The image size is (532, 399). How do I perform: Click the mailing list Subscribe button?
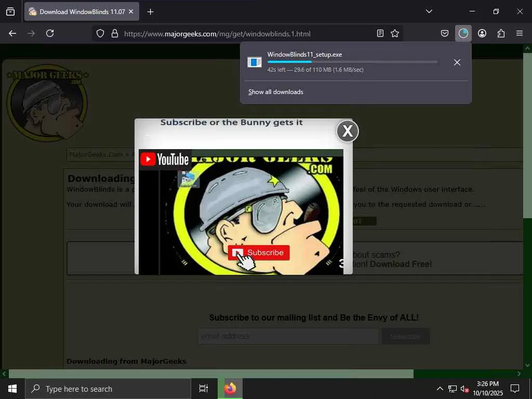405,336
